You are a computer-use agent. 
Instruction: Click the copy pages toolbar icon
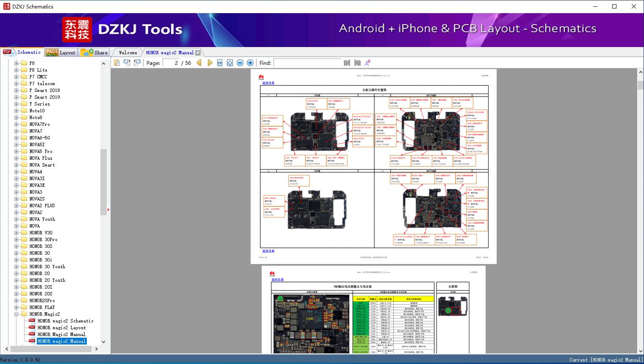point(117,63)
